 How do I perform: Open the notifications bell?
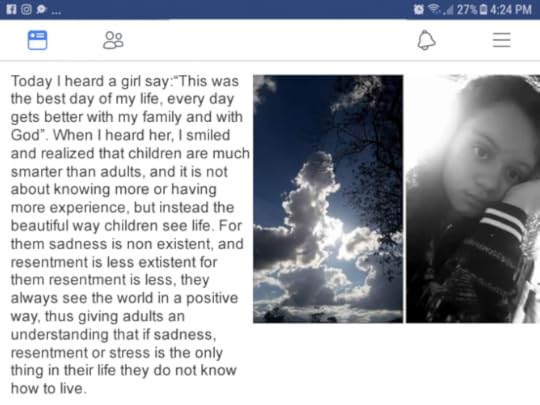pos(426,40)
